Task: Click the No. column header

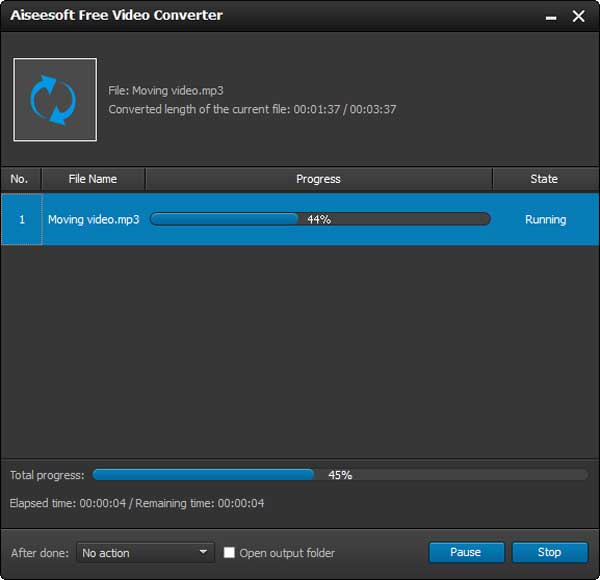Action: point(20,179)
